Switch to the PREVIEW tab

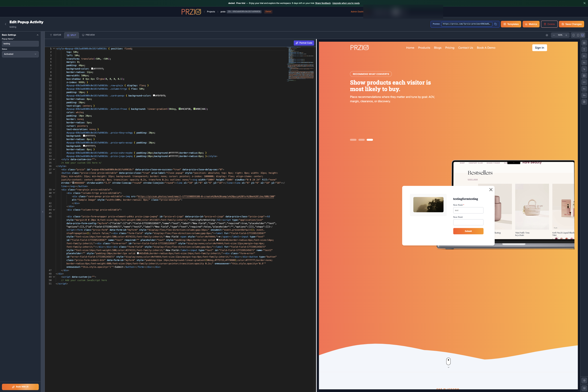[x=88, y=35]
